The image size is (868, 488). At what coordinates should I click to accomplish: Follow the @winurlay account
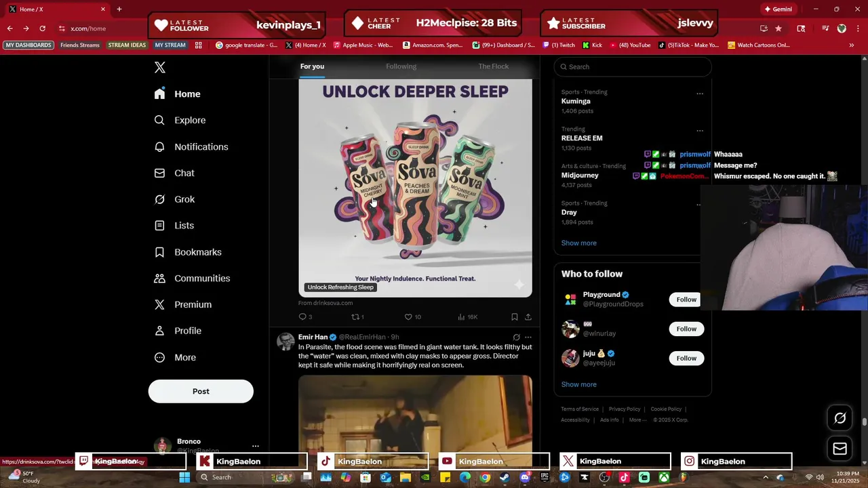coord(686,329)
